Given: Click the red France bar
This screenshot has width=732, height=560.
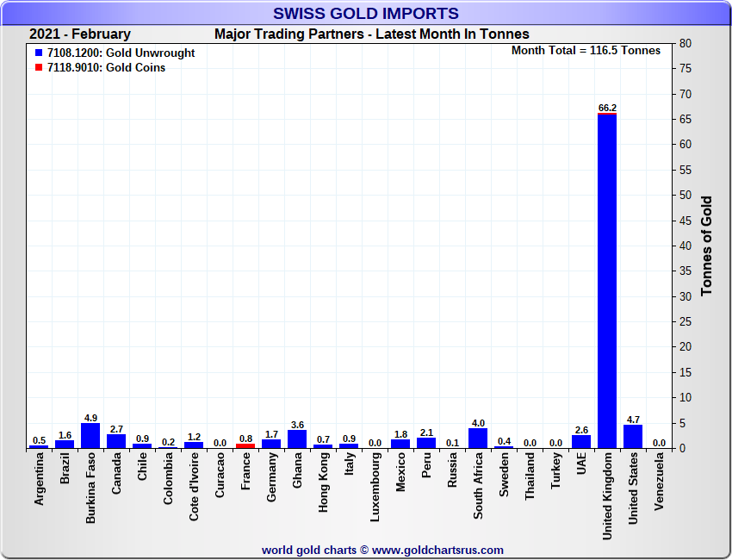Looking at the screenshot, I should pyautogui.click(x=245, y=446).
